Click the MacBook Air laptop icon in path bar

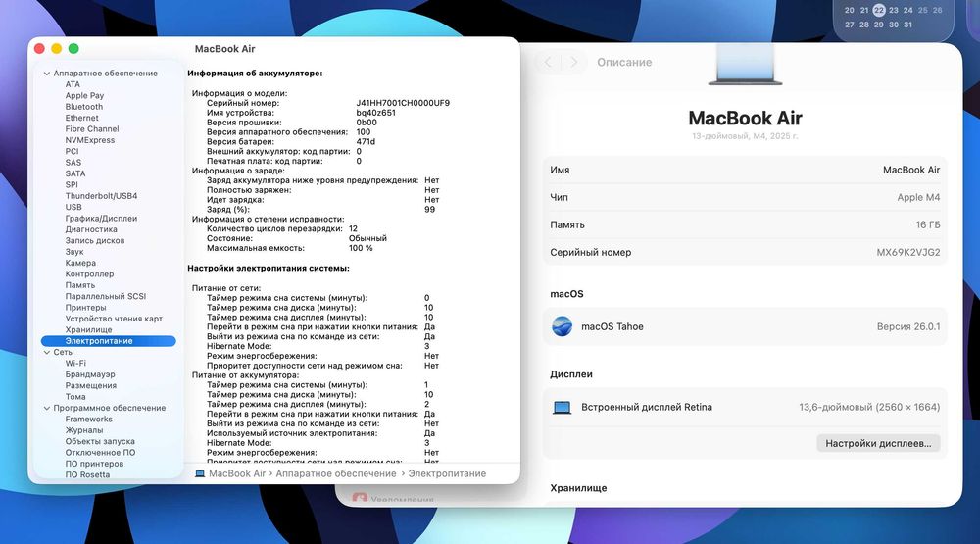(200, 474)
